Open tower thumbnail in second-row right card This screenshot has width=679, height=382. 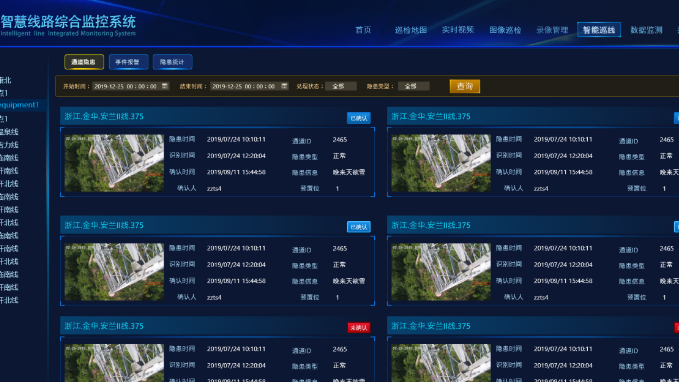[441, 272]
